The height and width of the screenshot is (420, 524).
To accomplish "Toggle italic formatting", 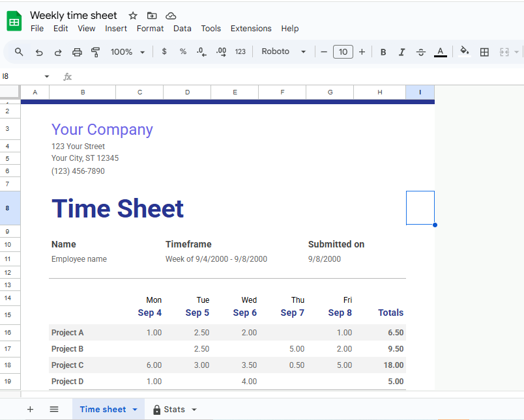I will click(402, 52).
